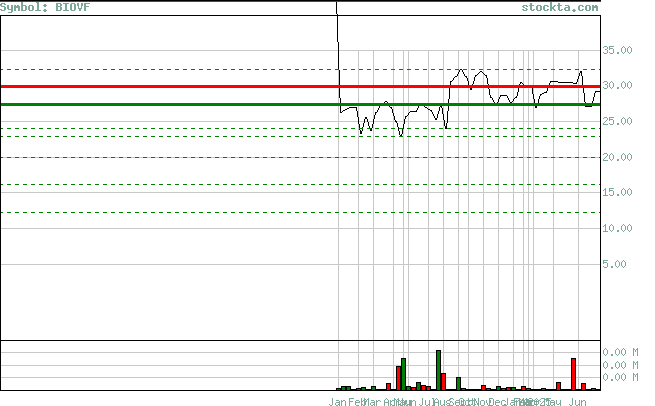Click the "Jan" month label on time axis

point(338,402)
